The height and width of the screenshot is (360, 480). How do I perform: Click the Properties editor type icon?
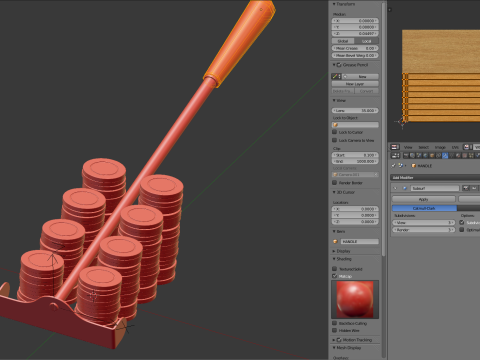tap(395, 156)
